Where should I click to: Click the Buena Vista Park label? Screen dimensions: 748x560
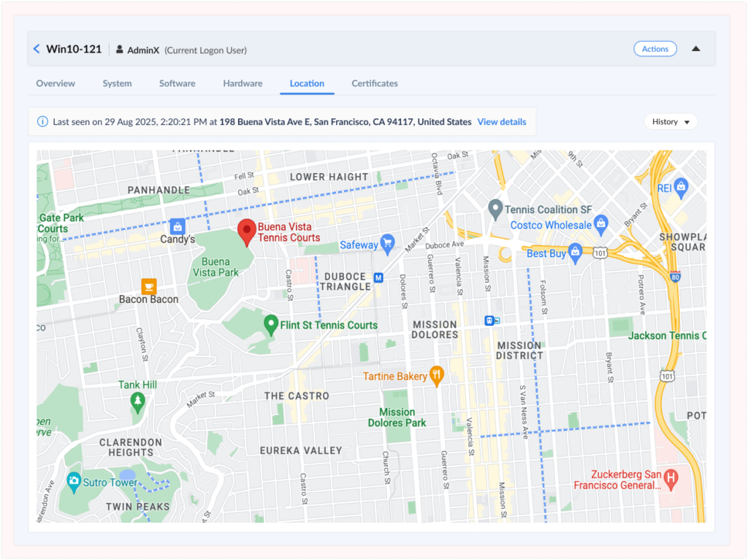(215, 267)
